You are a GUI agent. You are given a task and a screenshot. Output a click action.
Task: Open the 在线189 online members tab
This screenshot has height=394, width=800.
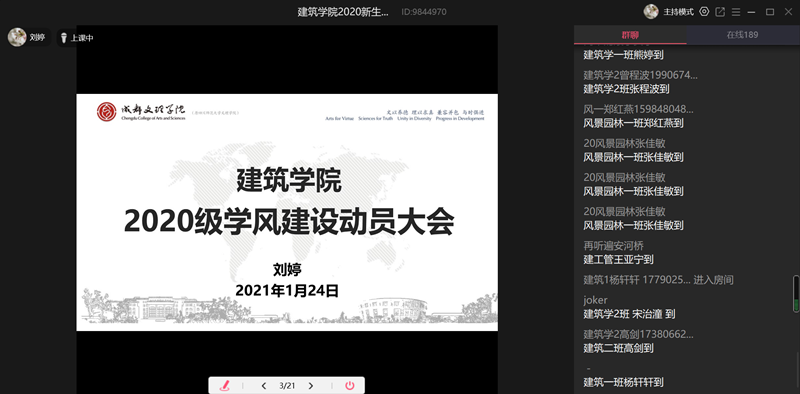point(742,35)
